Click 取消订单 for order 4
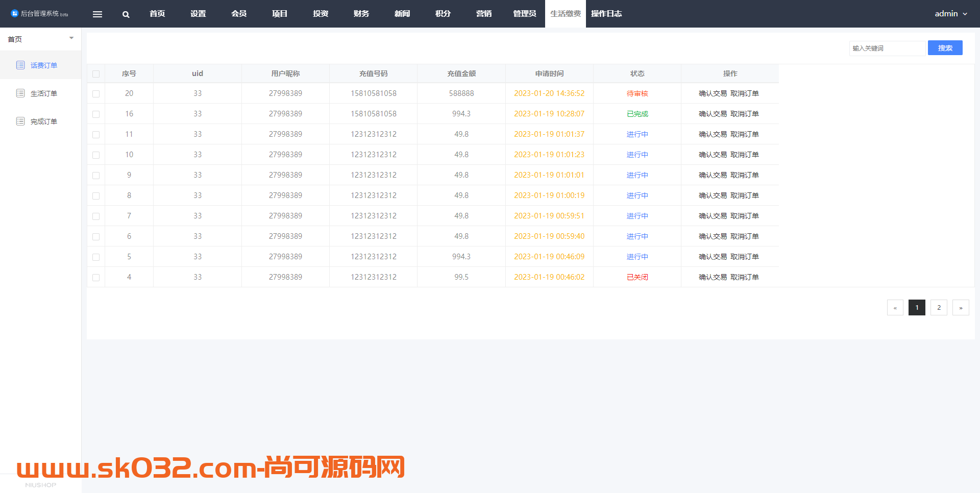The height and width of the screenshot is (493, 980). (745, 277)
